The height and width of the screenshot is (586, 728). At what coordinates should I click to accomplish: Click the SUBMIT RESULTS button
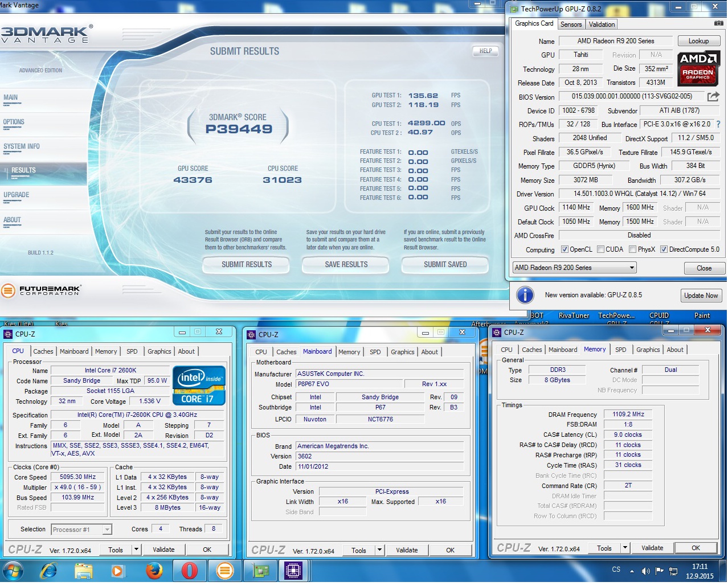(246, 265)
